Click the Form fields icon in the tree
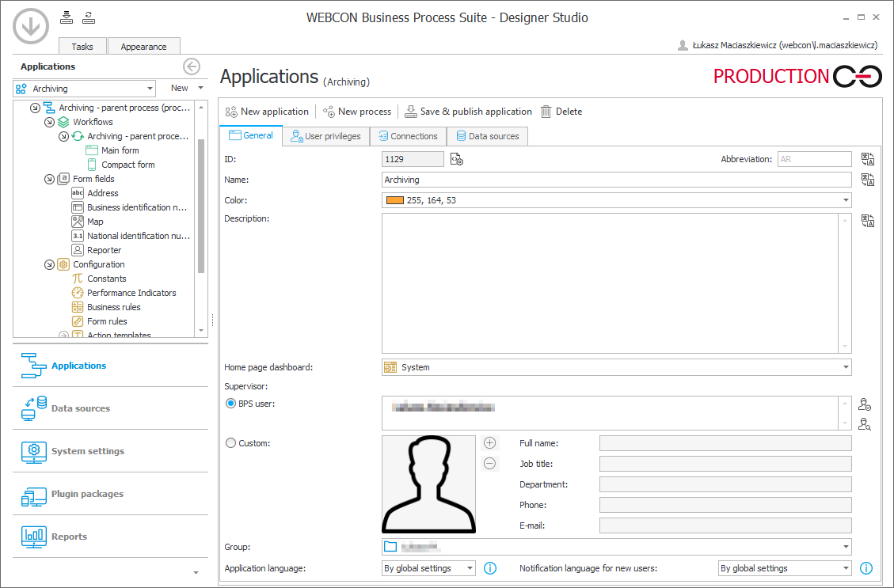This screenshot has height=588, width=894. 63,179
